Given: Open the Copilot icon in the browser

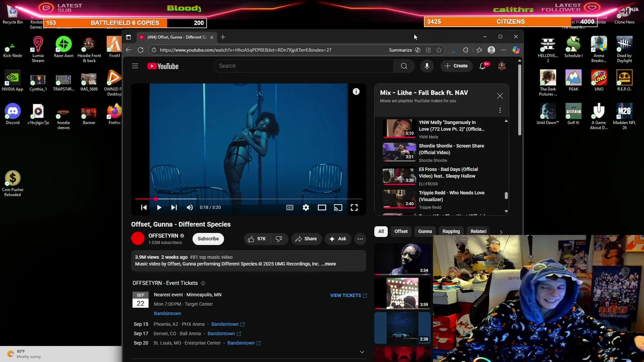Looking at the screenshot, I should coord(516,50).
